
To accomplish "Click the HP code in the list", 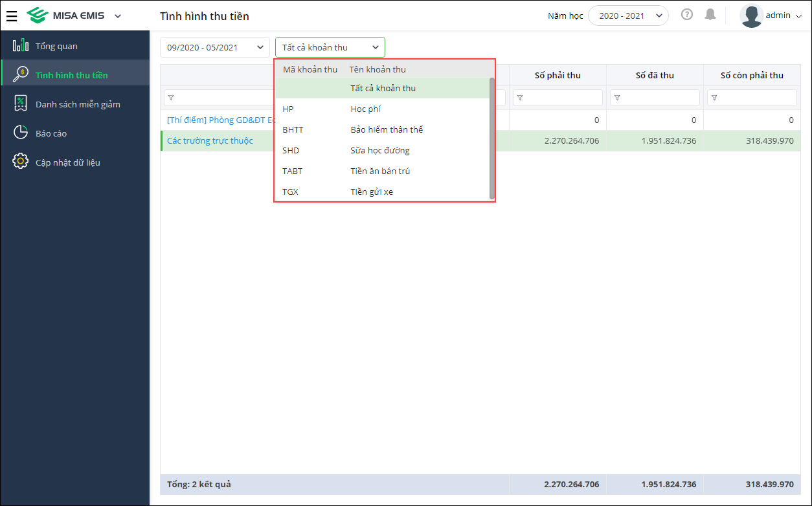I will point(288,109).
